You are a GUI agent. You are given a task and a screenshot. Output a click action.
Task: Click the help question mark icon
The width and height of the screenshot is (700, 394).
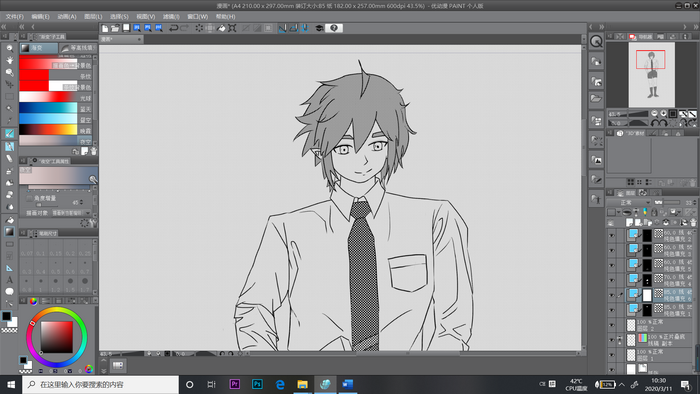click(333, 28)
